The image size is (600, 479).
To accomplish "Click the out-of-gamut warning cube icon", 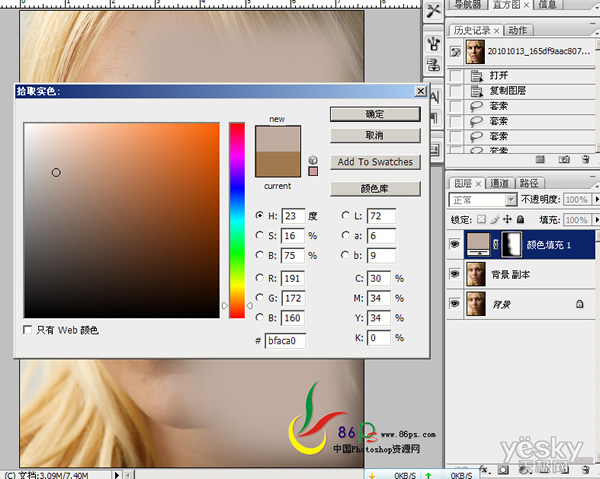I will point(313,160).
